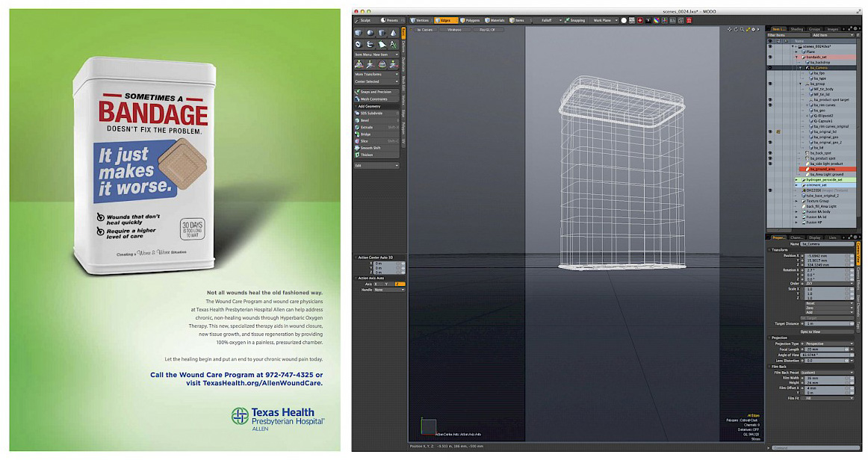Viewport: 868px width, 460px height.
Task: Click the viewport pan move icon
Action: coord(730,29)
